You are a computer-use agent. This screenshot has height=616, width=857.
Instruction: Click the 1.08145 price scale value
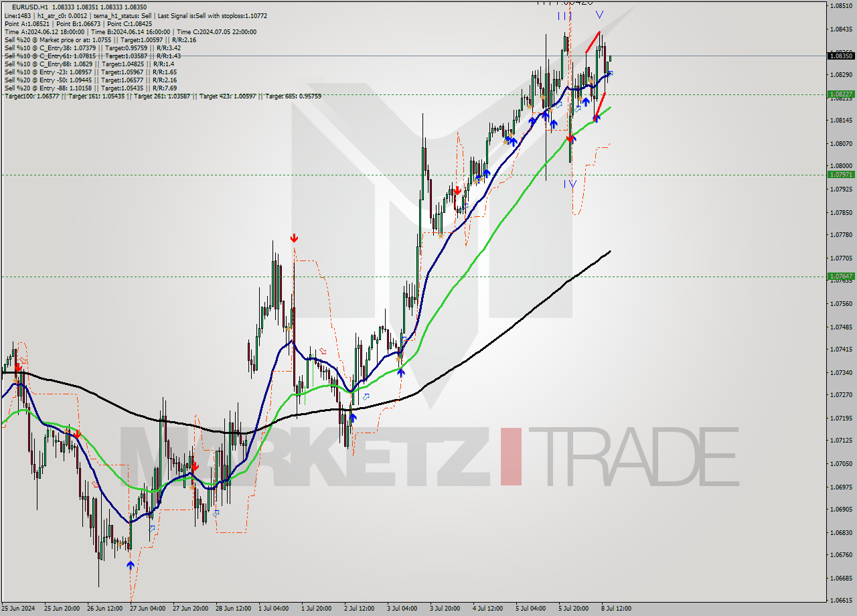[840, 121]
